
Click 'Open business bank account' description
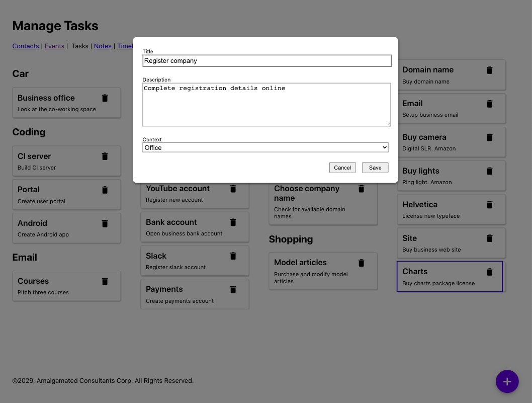click(x=184, y=233)
